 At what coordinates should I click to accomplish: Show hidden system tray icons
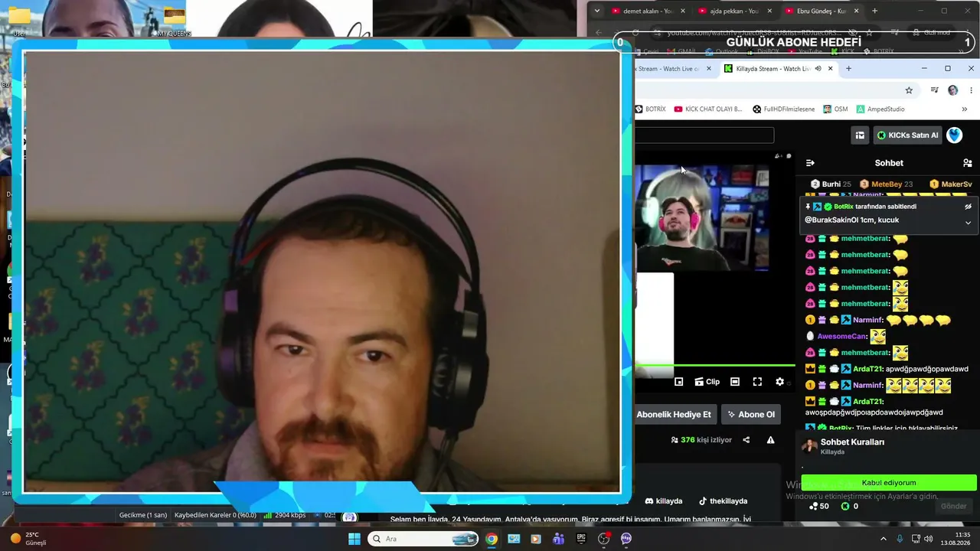884,539
